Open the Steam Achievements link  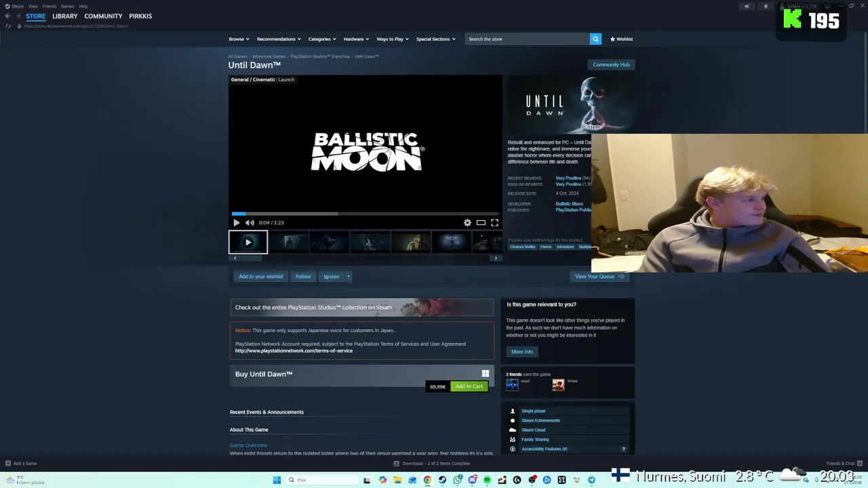pyautogui.click(x=540, y=420)
